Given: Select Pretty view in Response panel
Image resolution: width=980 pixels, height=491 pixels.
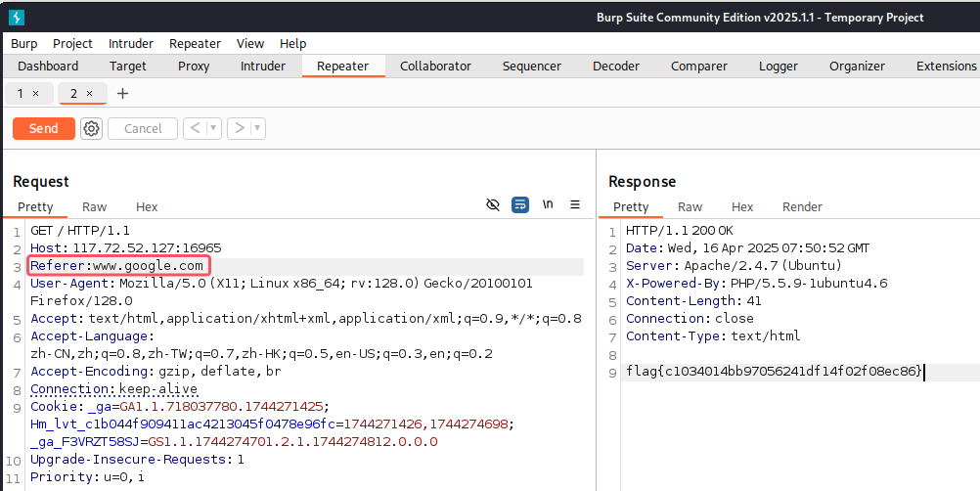Looking at the screenshot, I should tap(631, 206).
